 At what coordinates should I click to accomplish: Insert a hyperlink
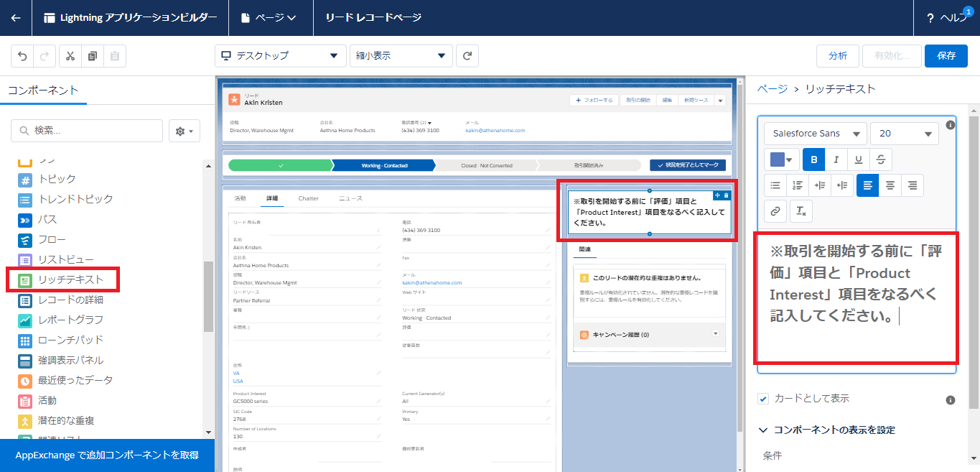point(775,211)
